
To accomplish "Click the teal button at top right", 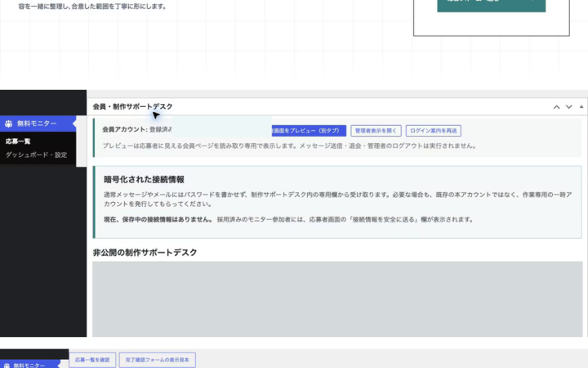I will tap(492, 6).
